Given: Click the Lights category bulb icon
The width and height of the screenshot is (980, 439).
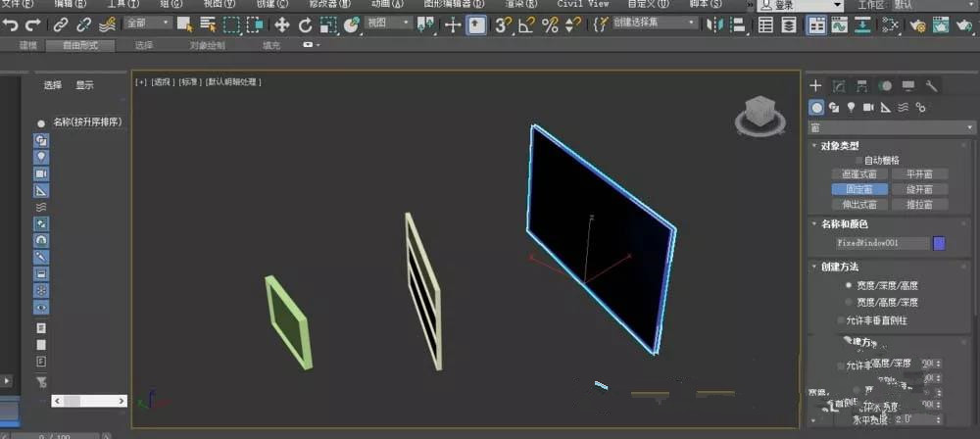Looking at the screenshot, I should [x=851, y=108].
